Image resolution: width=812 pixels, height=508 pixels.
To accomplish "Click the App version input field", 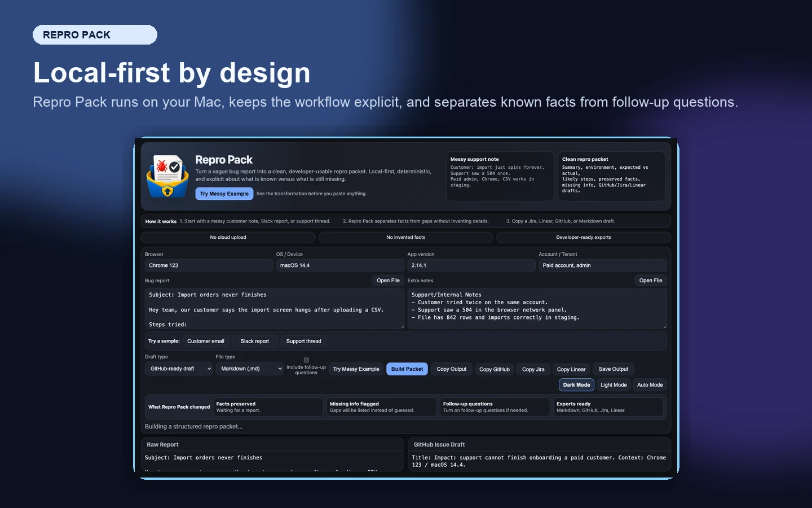I will (471, 265).
